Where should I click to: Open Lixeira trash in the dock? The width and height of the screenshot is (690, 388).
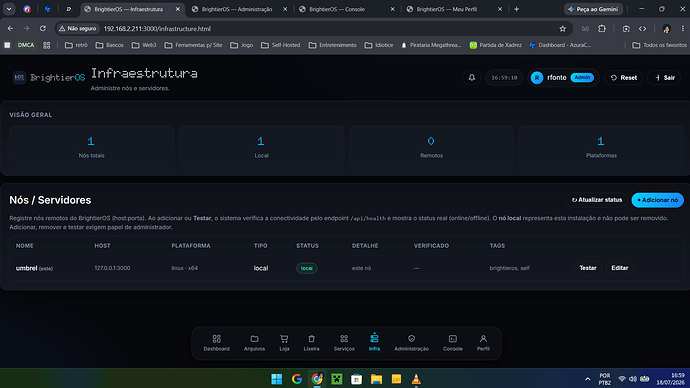(312, 343)
